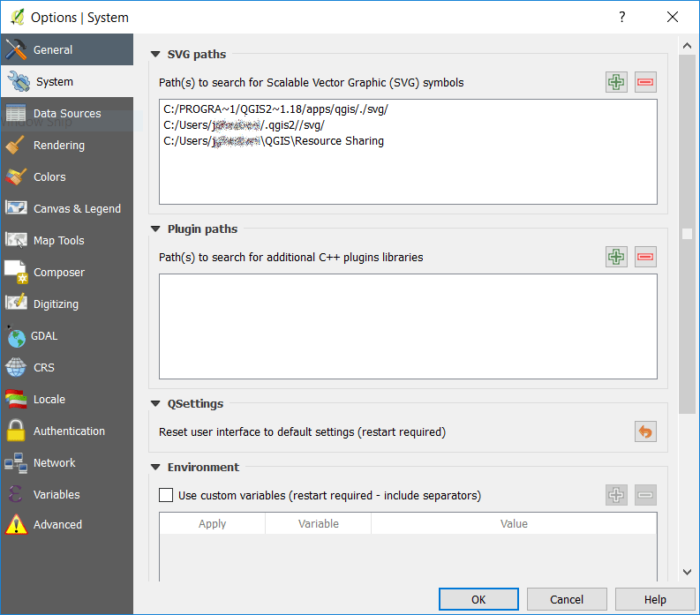Select the System gear icon
Image resolution: width=700 pixels, height=615 pixels.
tap(18, 82)
